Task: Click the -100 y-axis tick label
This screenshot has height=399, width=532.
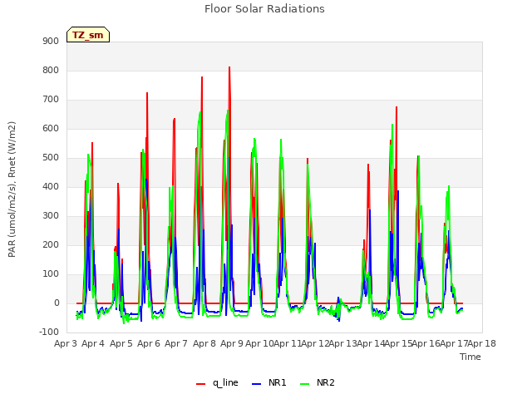Action: pyautogui.click(x=49, y=332)
